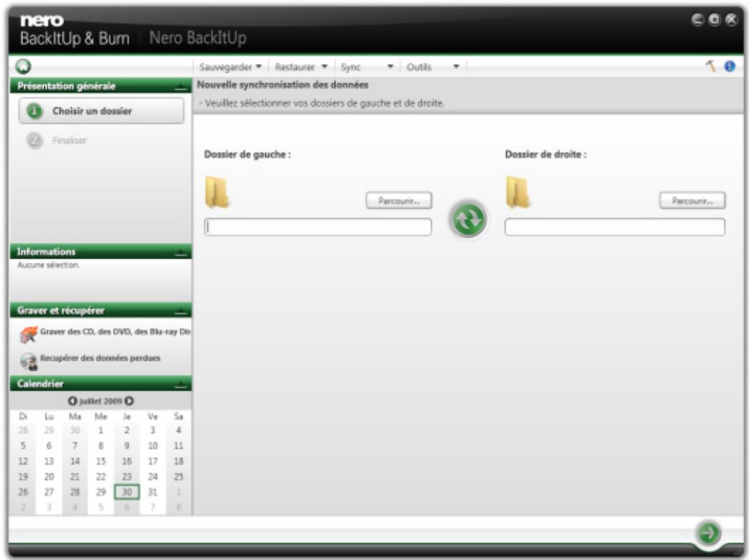
Task: Click the burn disc icon
Action: tap(29, 334)
